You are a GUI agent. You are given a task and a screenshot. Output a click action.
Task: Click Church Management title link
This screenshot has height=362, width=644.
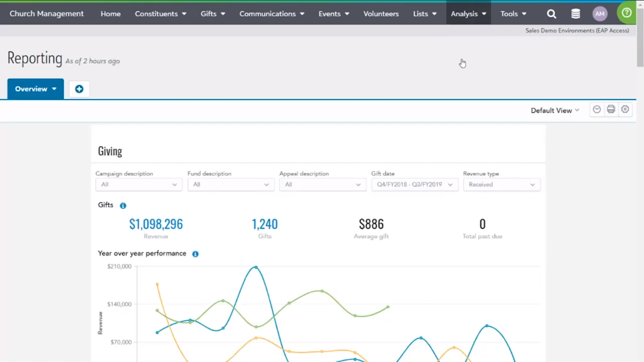click(47, 14)
